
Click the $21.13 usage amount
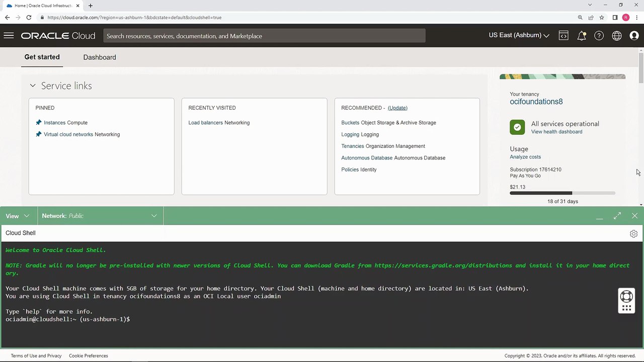tap(517, 187)
